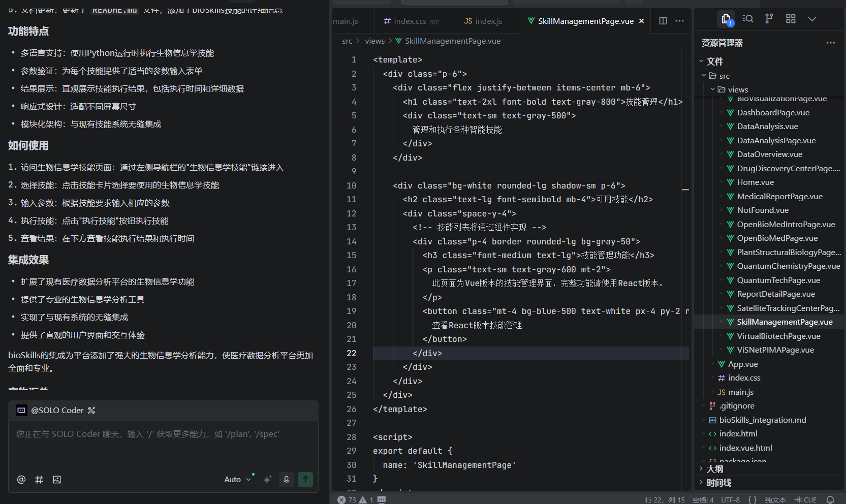
Task: Change the 纯文本 language mode
Action: point(775,500)
